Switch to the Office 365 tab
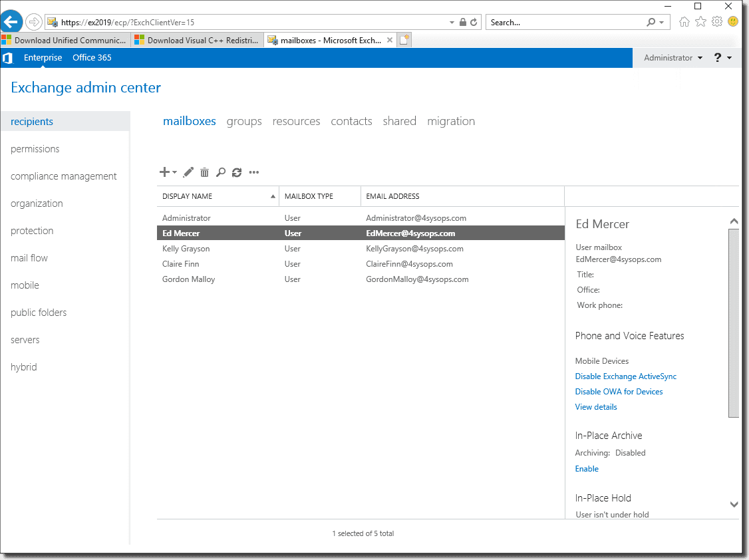Viewport: 749px width, 560px height. [x=92, y=58]
